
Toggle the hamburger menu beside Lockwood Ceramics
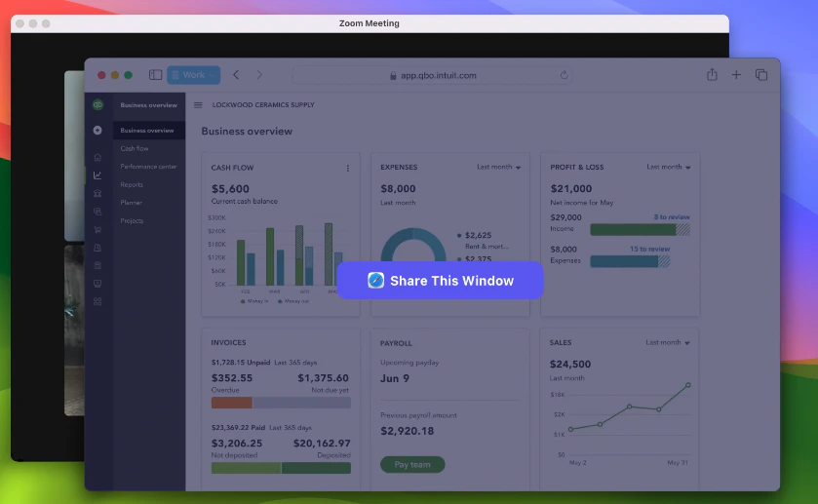[x=198, y=105]
